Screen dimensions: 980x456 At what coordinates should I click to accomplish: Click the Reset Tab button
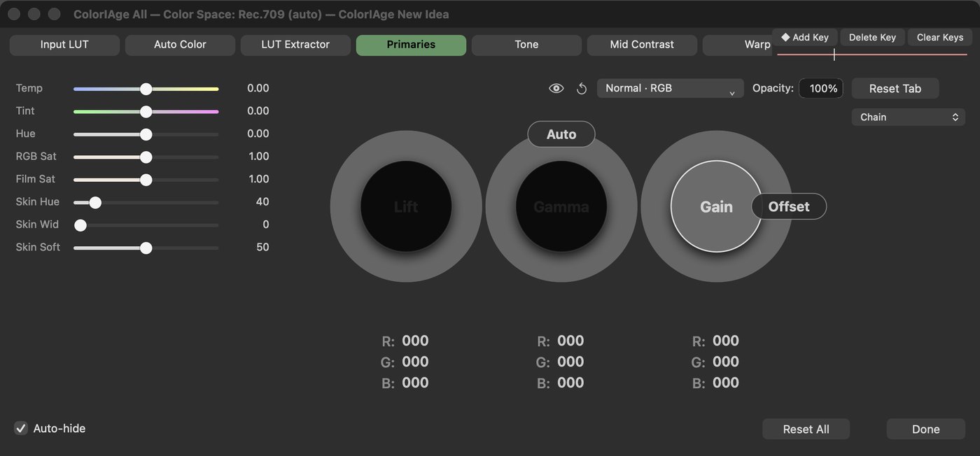tap(895, 88)
